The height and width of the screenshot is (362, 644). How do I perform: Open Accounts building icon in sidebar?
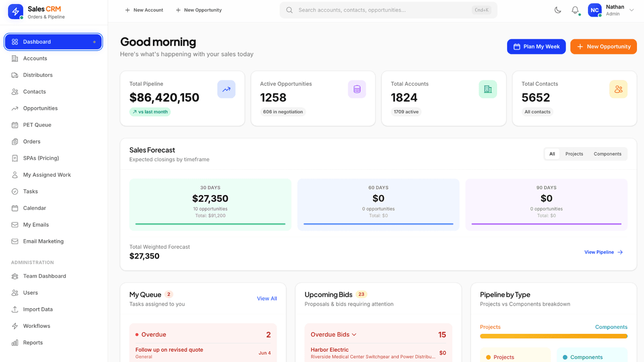(x=15, y=58)
